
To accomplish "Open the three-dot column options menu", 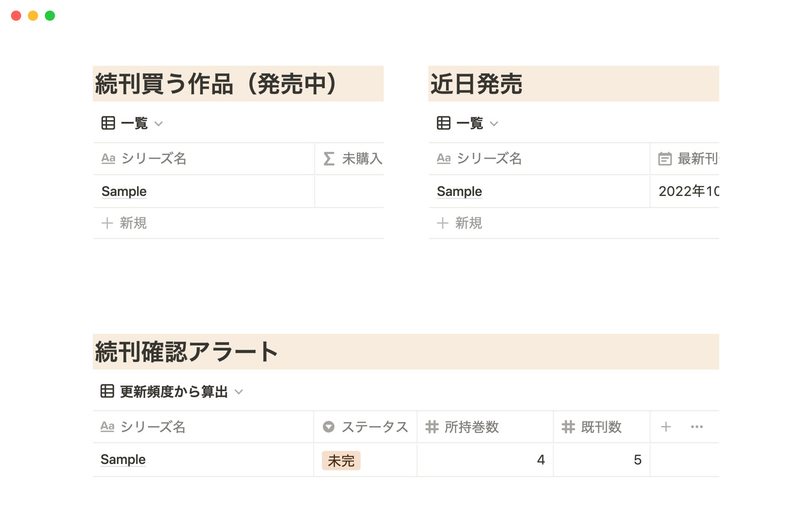I will click(x=697, y=427).
